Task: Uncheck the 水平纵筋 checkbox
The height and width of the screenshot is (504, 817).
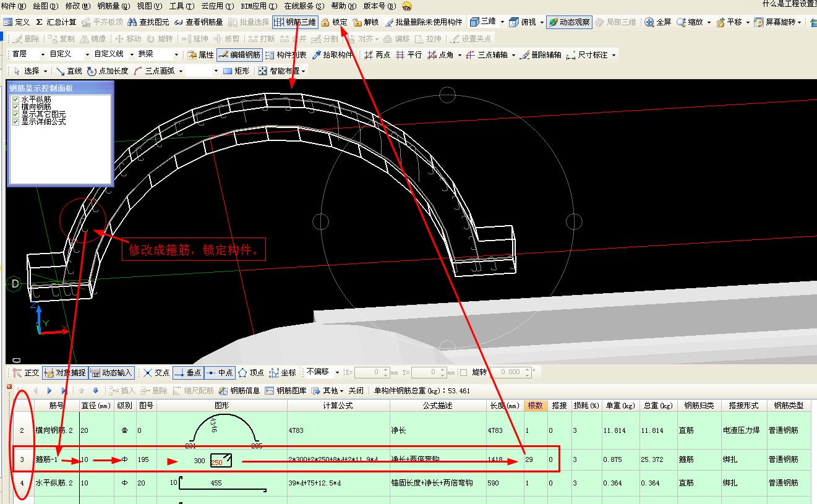Action: click(x=15, y=99)
